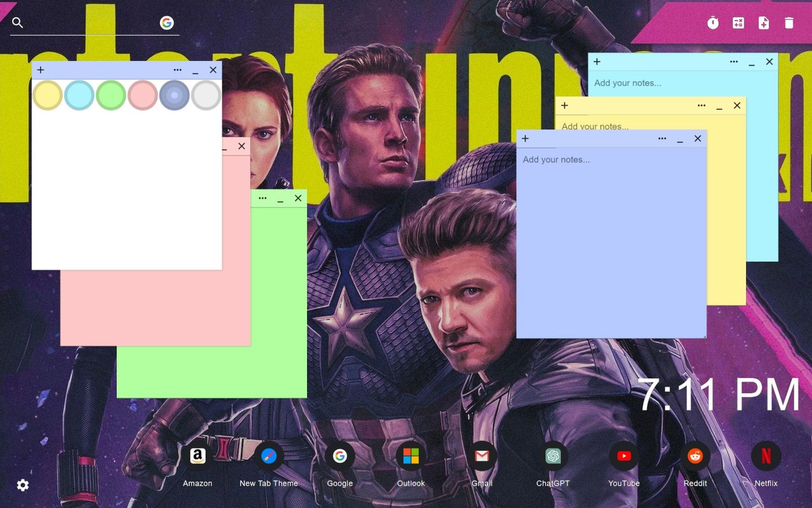Close the white sticky note
This screenshot has width=812, height=508.
coord(213,70)
